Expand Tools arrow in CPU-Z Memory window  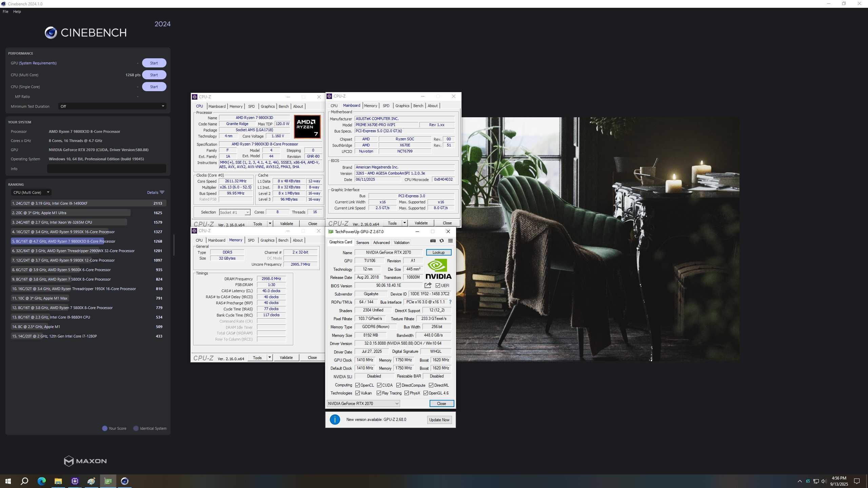tap(270, 357)
